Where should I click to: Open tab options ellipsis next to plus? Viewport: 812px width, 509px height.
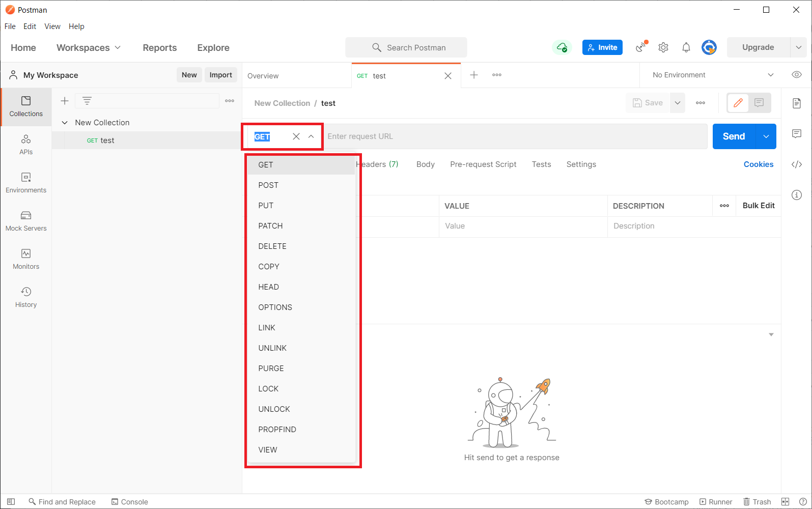pos(497,75)
